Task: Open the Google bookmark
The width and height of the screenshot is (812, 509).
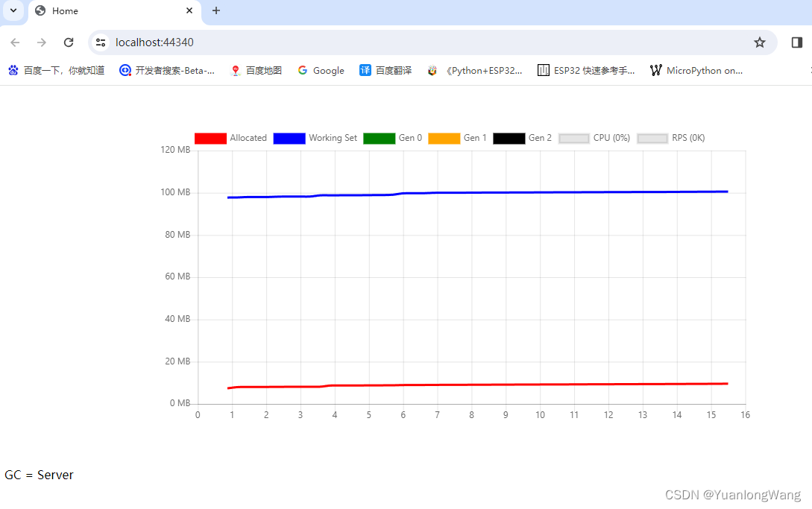Action: [x=321, y=70]
